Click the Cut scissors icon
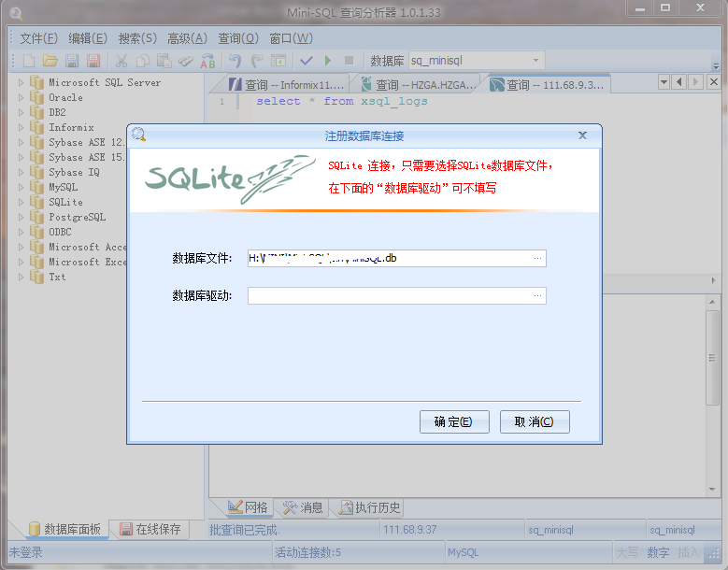The height and width of the screenshot is (570, 728). point(121,61)
